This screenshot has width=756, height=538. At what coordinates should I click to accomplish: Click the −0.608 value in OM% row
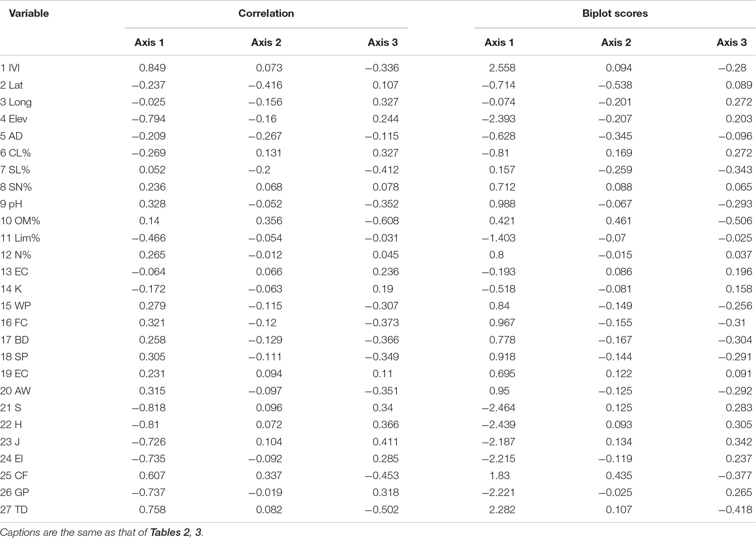[x=382, y=220]
